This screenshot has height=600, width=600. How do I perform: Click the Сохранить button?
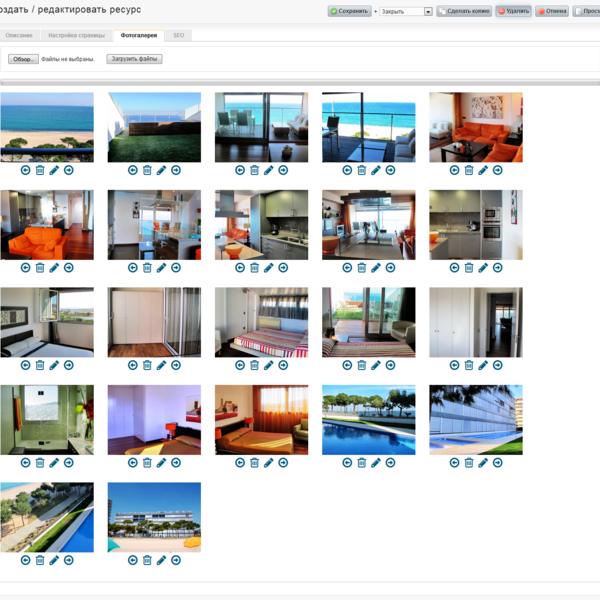click(x=350, y=11)
